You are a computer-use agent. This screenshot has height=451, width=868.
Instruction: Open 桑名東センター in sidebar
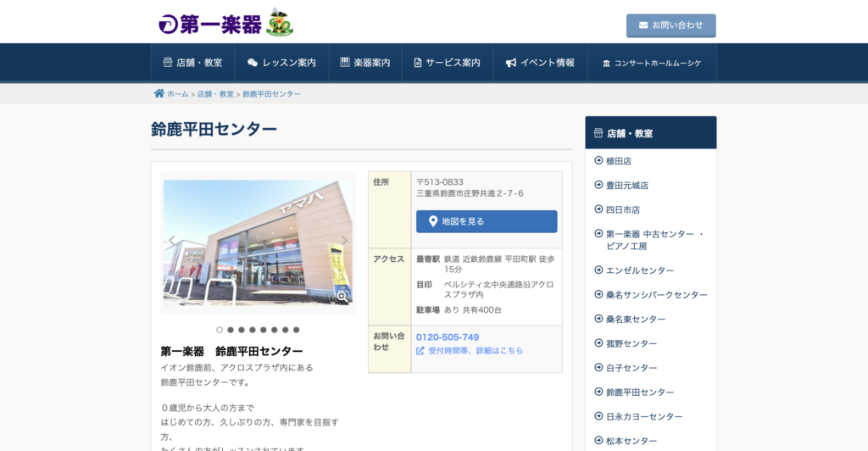636,320
